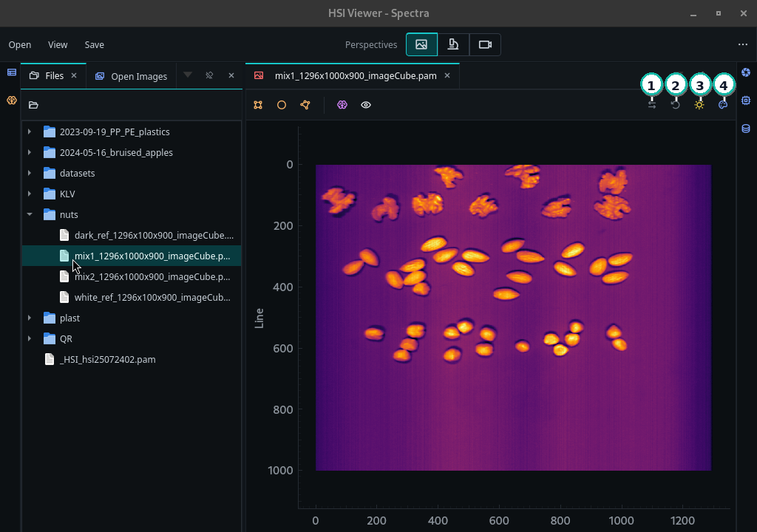Screen dimensions: 757x532
Task: Select the rectangle ROI tool
Action: click(x=258, y=105)
